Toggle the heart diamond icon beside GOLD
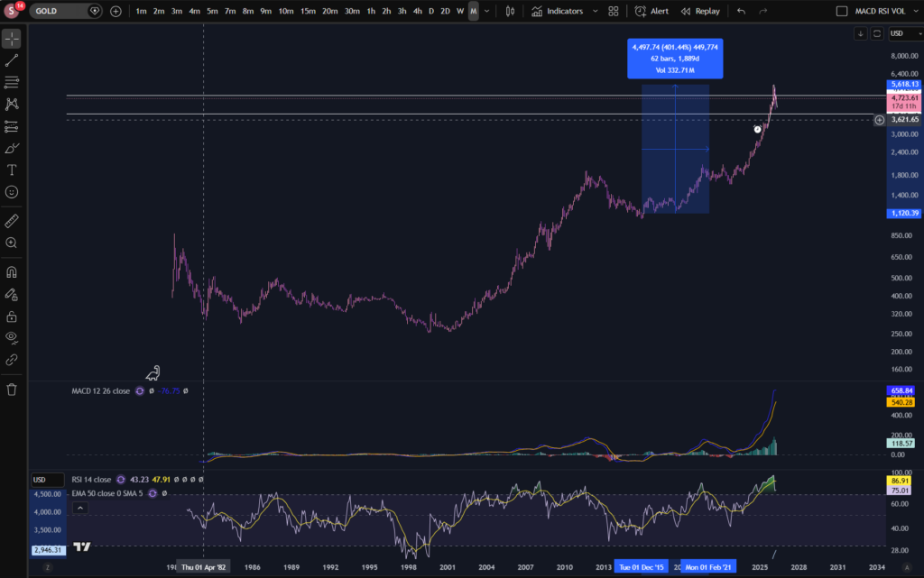924x578 pixels. pyautogui.click(x=94, y=11)
